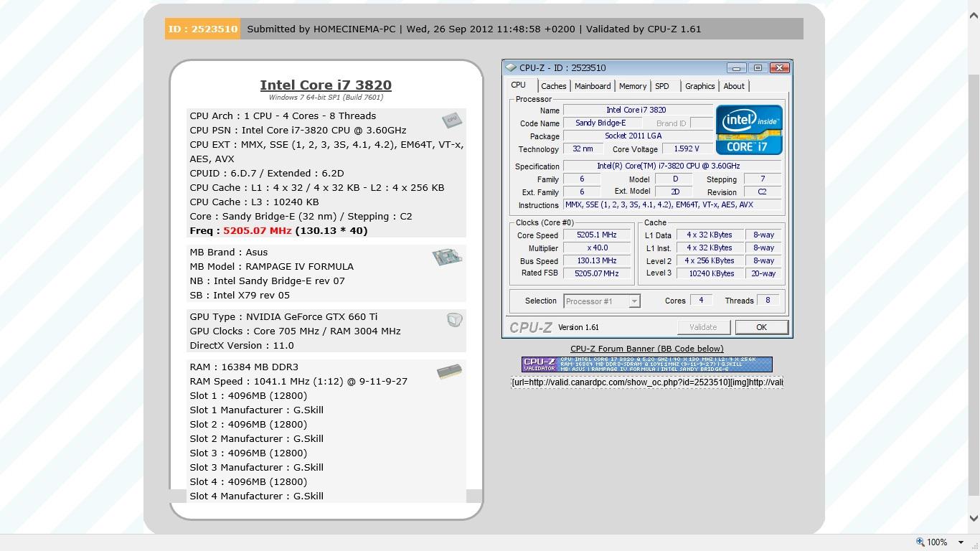
Task: Switch to the CPU tab
Action: (518, 85)
